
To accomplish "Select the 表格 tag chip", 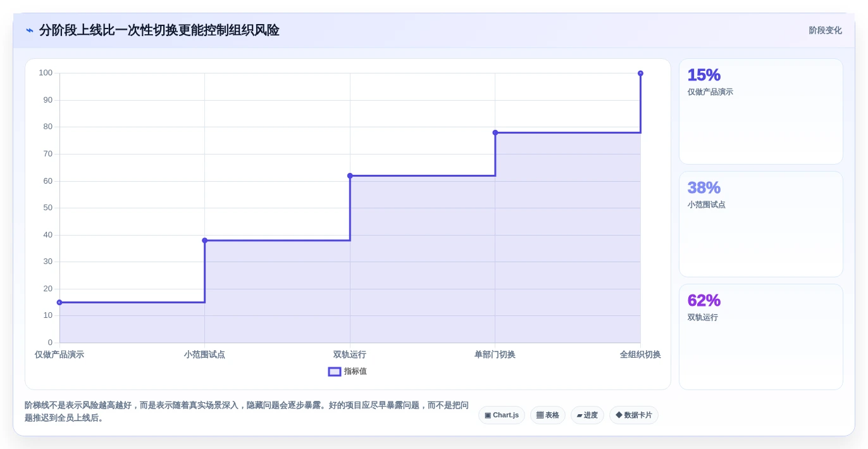I will tap(548, 415).
